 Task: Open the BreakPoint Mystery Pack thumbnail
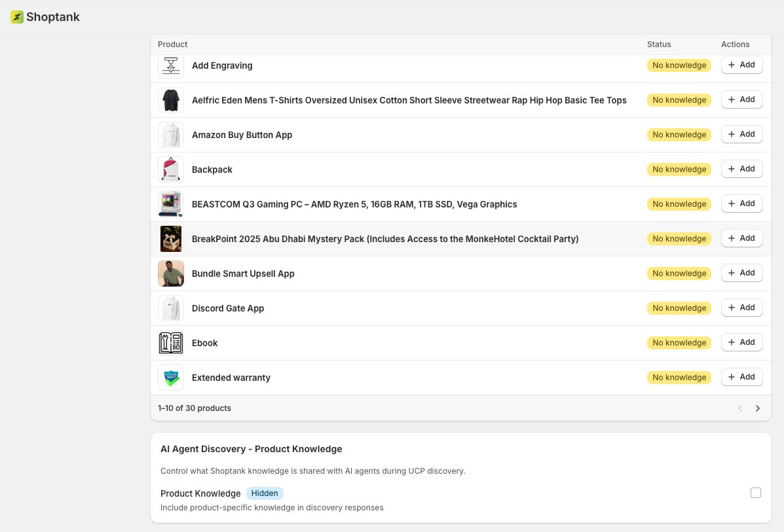point(171,239)
